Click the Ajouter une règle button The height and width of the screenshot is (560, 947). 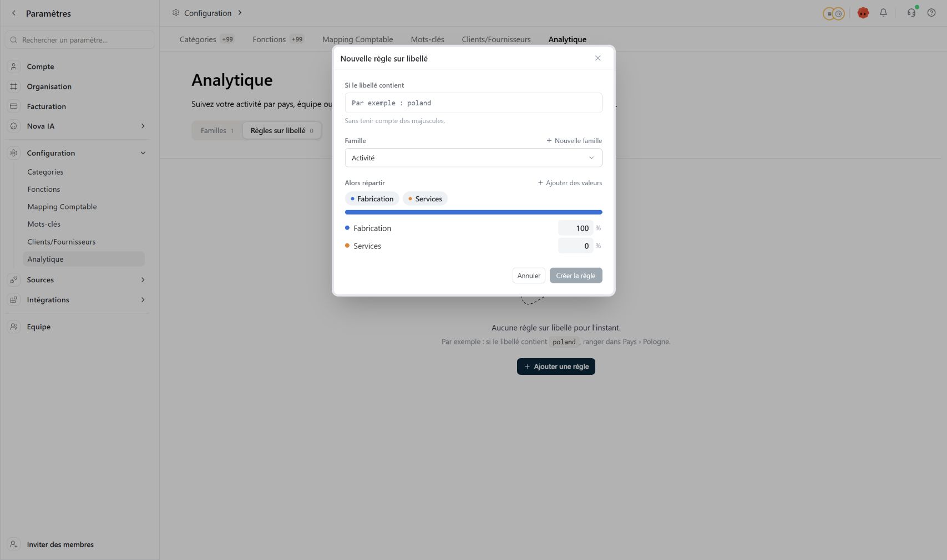click(x=556, y=366)
